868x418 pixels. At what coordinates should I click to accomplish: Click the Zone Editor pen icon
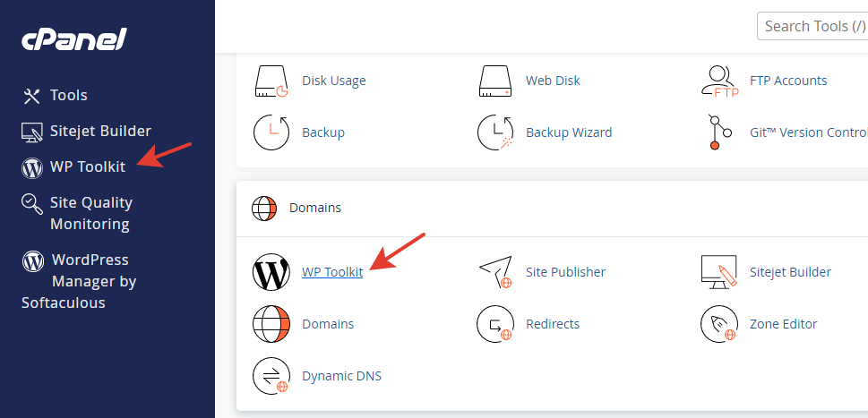tap(719, 324)
